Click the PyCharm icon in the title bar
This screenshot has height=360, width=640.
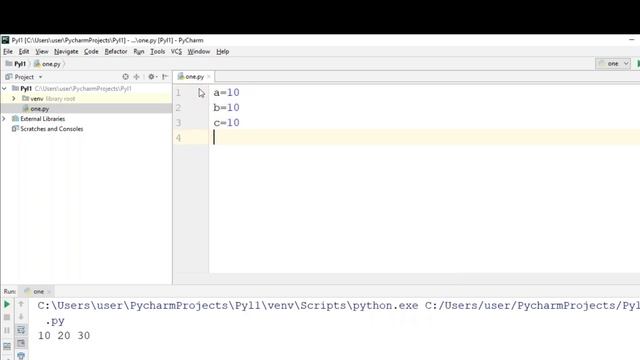tap(5, 40)
